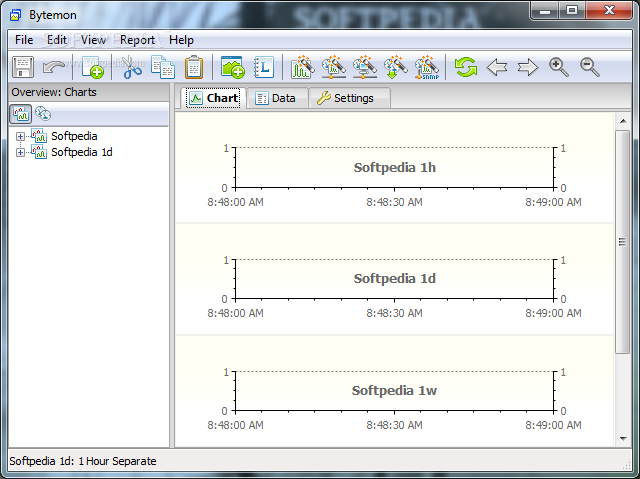Click the Softpedia 1d chart title
Viewport: 640px width, 479px height.
point(394,279)
